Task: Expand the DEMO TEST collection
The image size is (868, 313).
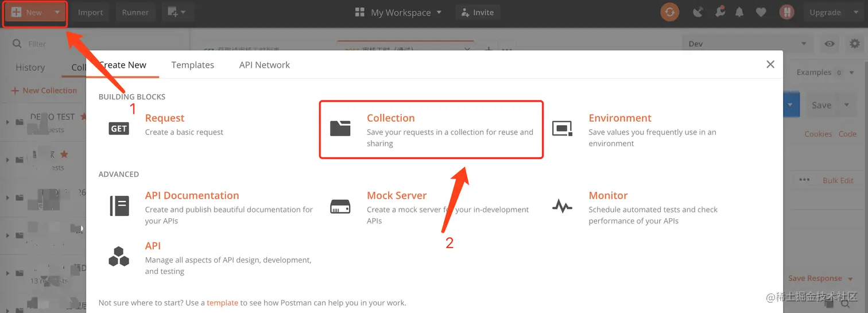Action: 7,122
